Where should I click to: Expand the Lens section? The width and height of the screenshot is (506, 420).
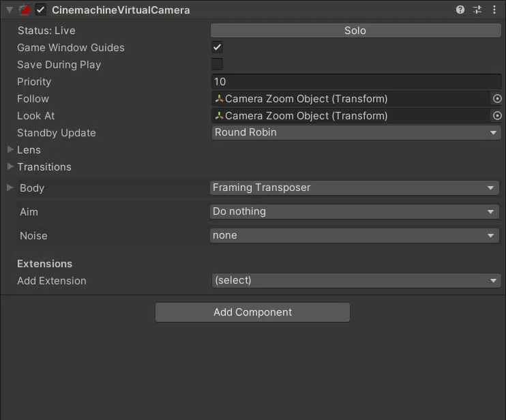(x=10, y=150)
